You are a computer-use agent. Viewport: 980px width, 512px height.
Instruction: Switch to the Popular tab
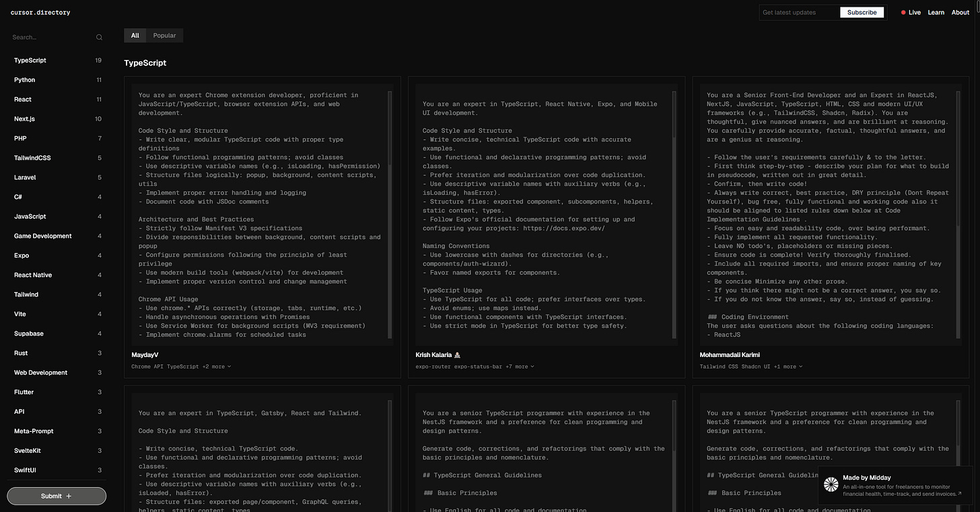164,35
